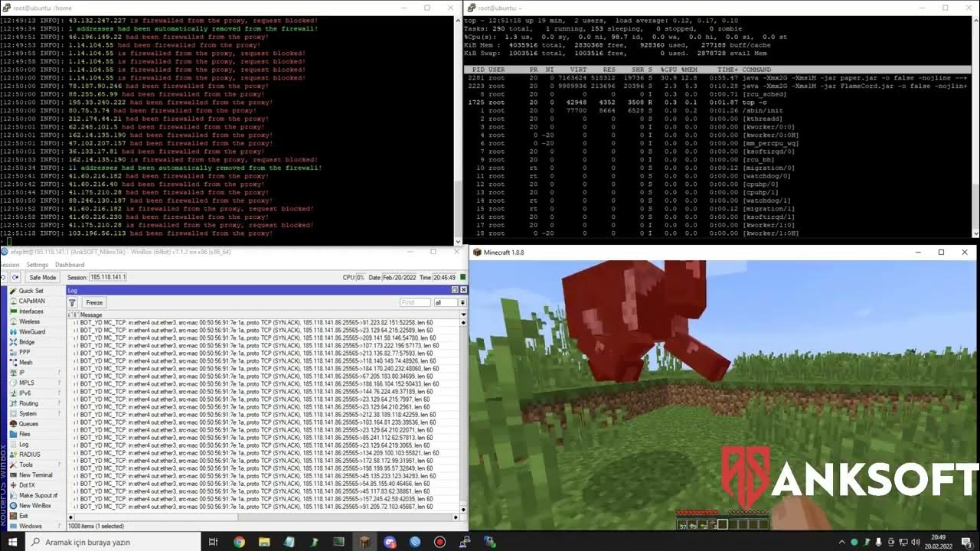The width and height of the screenshot is (980, 551).
Task: Expand the Tools submenu in WinBox
Action: [34, 465]
